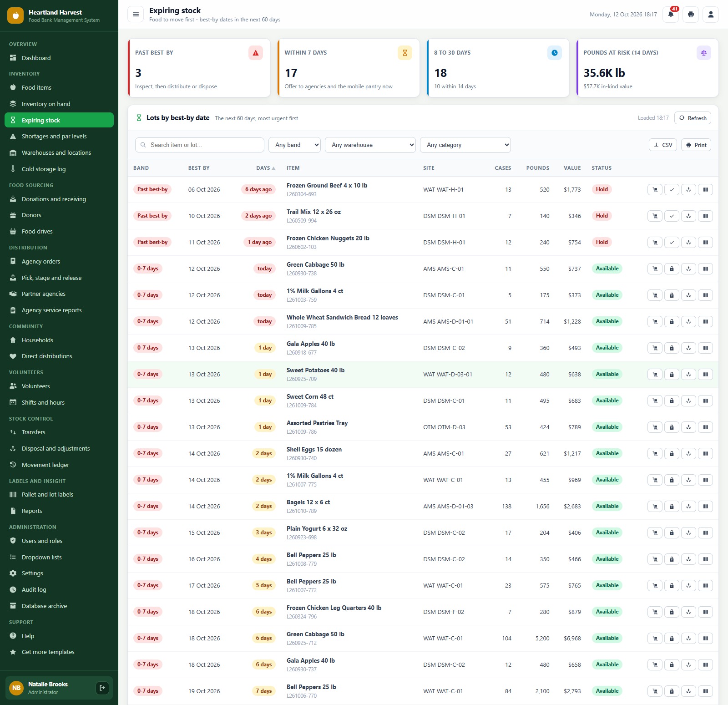The image size is (728, 705).
Task: Go to Shortages and par levels
Action: click(x=59, y=137)
